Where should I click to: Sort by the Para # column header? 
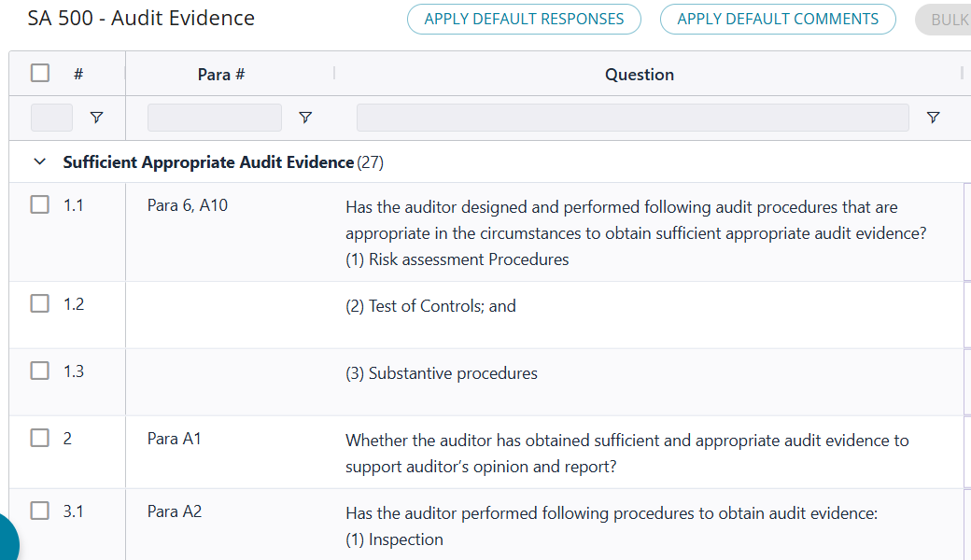point(221,75)
